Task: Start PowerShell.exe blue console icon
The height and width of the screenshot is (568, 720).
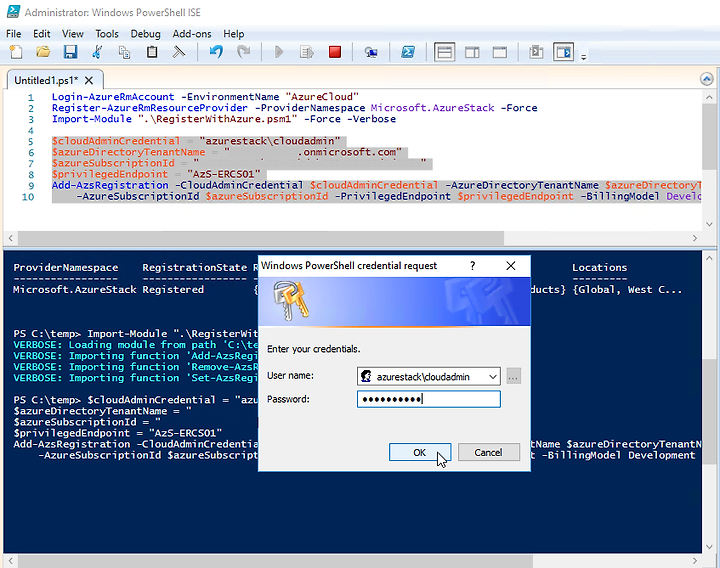Action: (408, 52)
